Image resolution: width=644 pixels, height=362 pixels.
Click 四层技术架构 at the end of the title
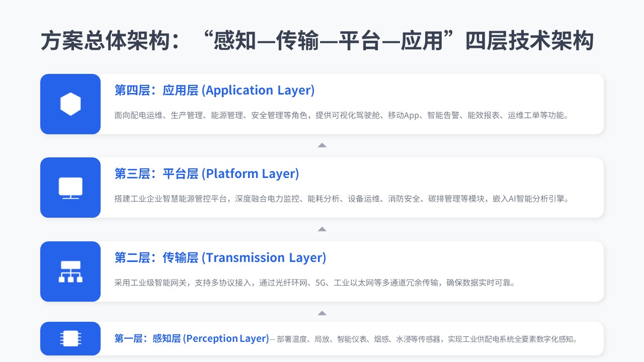coord(531,41)
